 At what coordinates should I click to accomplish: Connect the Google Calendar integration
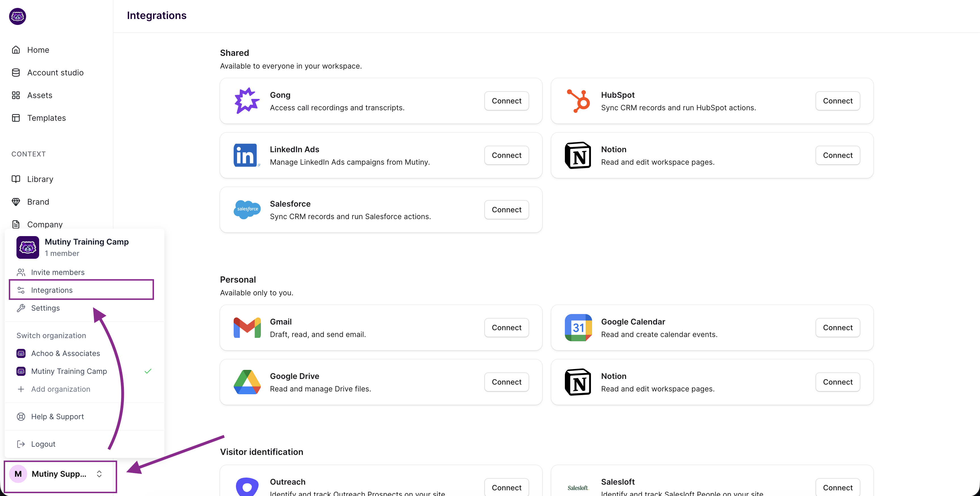click(x=837, y=327)
